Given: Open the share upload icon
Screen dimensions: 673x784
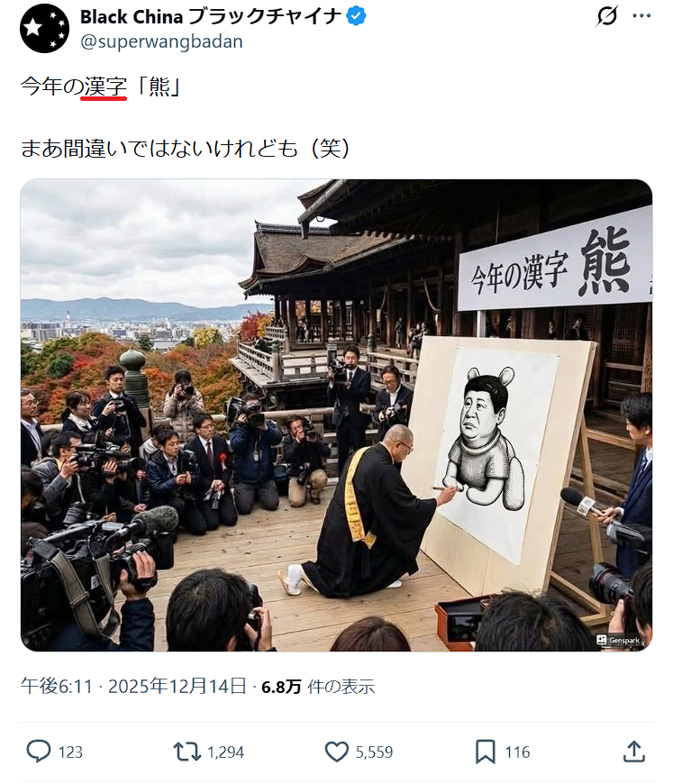Looking at the screenshot, I should (633, 751).
